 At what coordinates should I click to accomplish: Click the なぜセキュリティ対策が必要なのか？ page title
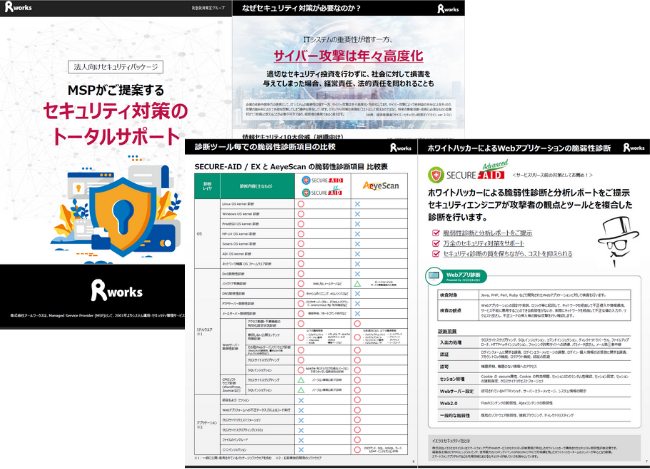(x=301, y=8)
